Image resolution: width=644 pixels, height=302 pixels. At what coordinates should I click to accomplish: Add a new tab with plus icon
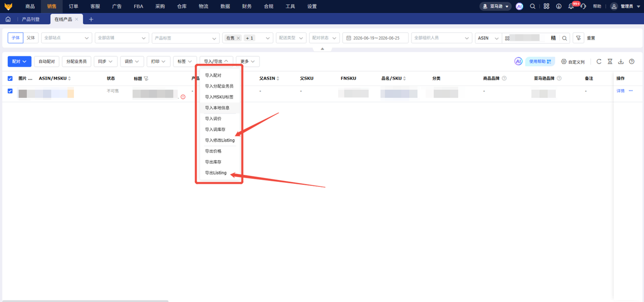tap(91, 19)
